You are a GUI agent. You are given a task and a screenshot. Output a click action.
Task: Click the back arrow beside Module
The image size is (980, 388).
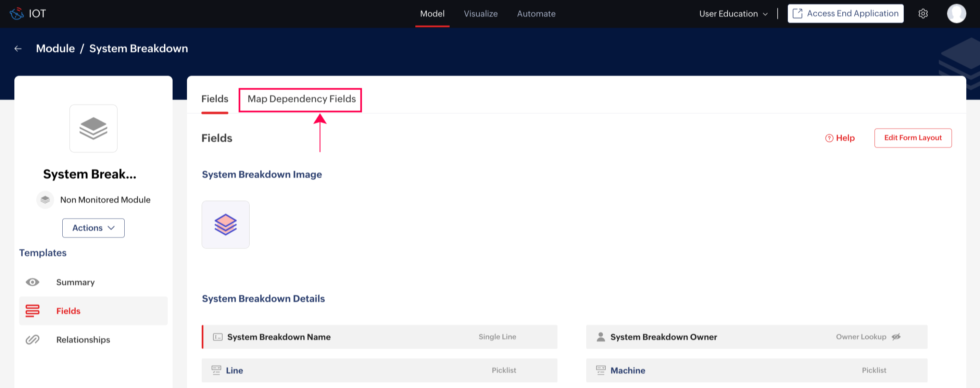click(x=18, y=49)
